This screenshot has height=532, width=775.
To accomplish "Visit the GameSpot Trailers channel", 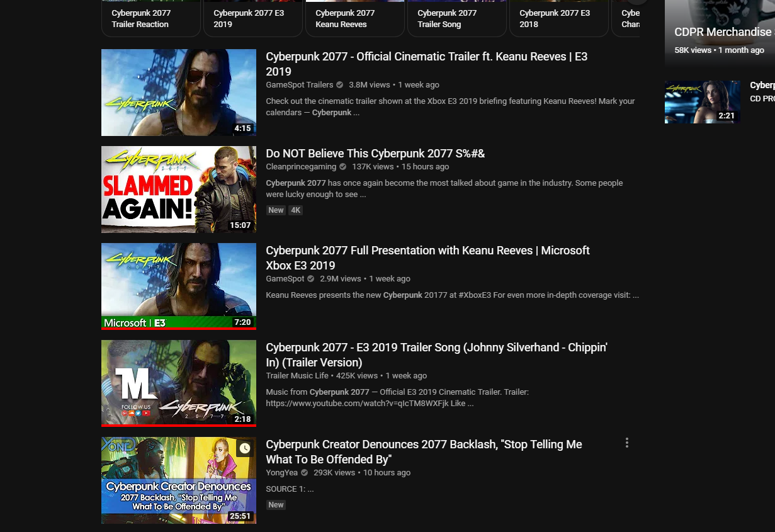I will pyautogui.click(x=300, y=85).
